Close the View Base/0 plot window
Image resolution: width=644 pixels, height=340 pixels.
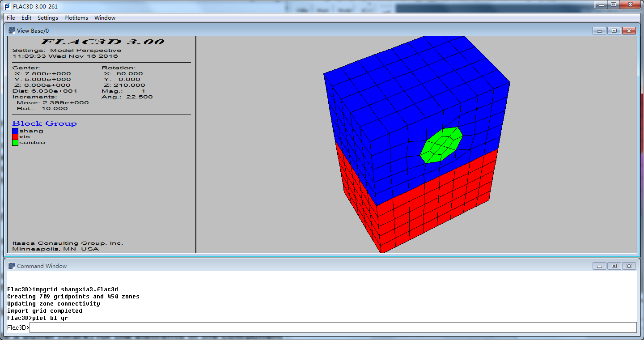pos(629,30)
